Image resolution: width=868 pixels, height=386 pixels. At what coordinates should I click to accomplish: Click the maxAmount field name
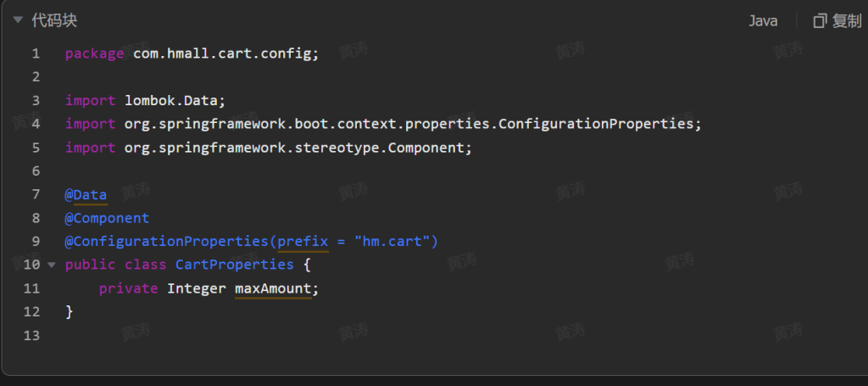click(x=273, y=288)
